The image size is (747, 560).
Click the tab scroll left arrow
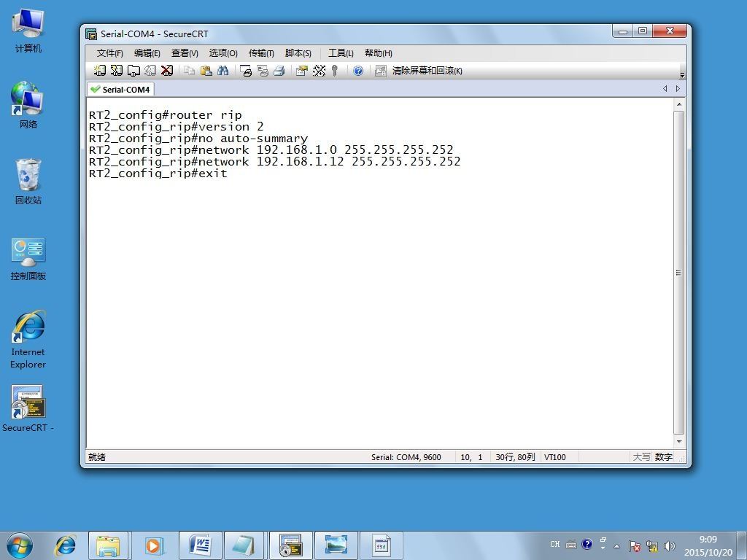tap(665, 88)
